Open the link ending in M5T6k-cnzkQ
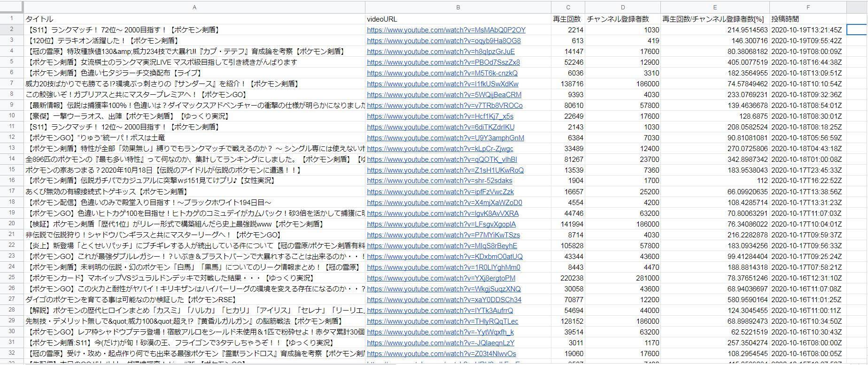The height and width of the screenshot is (365, 868). [442, 73]
